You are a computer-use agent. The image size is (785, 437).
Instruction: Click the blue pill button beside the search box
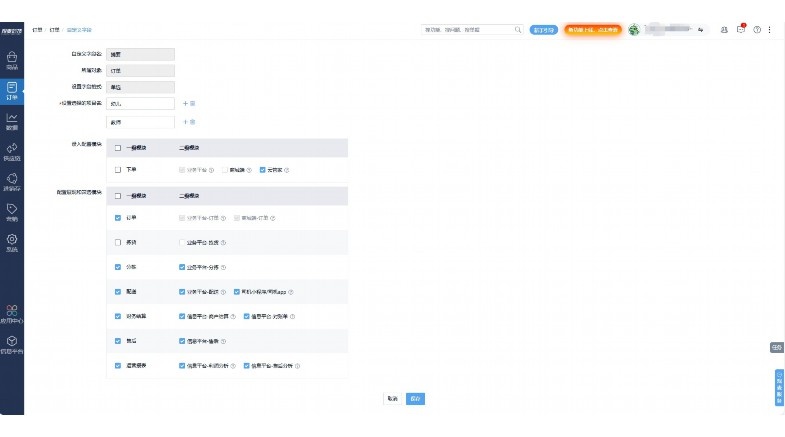pyautogui.click(x=544, y=30)
